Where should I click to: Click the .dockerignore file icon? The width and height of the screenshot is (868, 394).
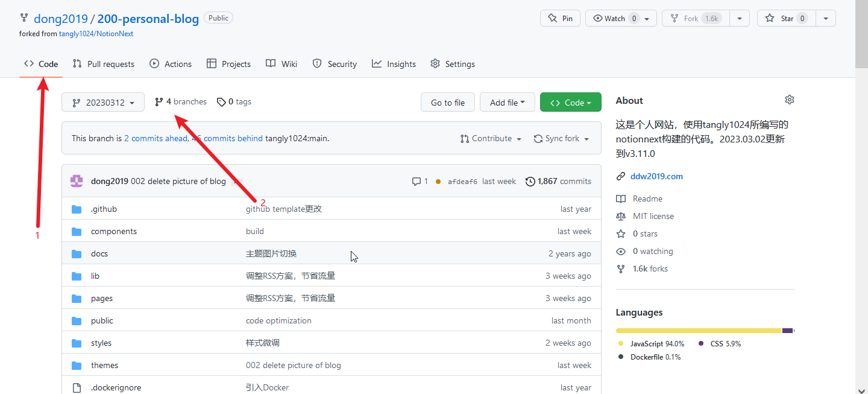(x=77, y=387)
